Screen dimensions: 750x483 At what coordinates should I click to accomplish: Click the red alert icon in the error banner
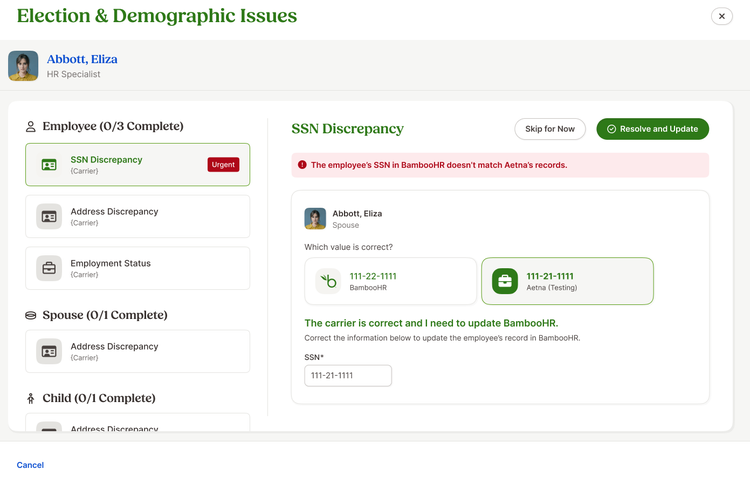[x=302, y=165]
